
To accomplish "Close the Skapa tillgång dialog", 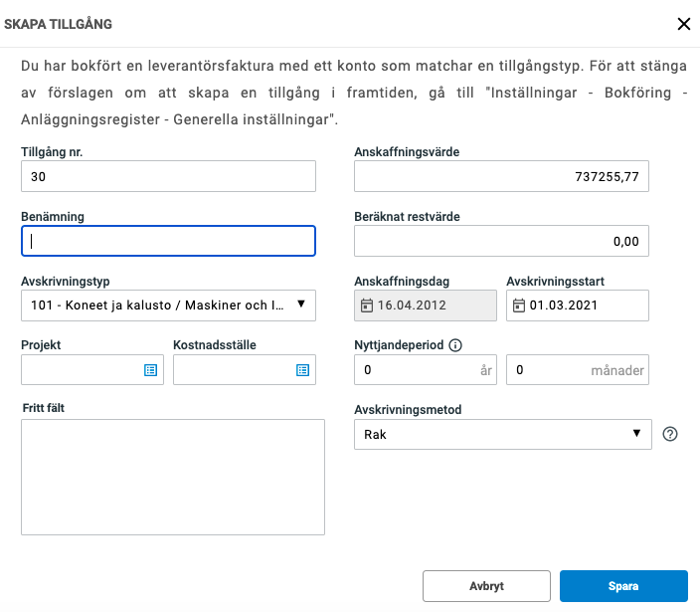I will tap(683, 24).
